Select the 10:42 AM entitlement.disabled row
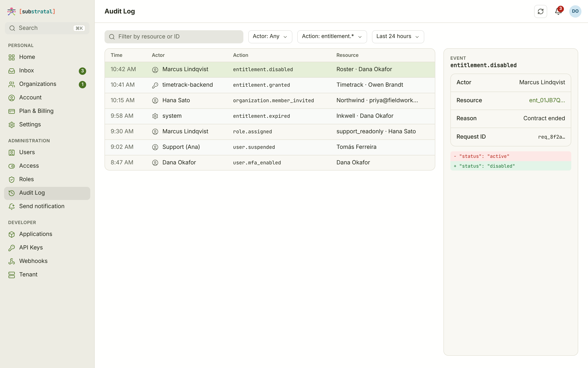588x368 pixels. coord(270,70)
